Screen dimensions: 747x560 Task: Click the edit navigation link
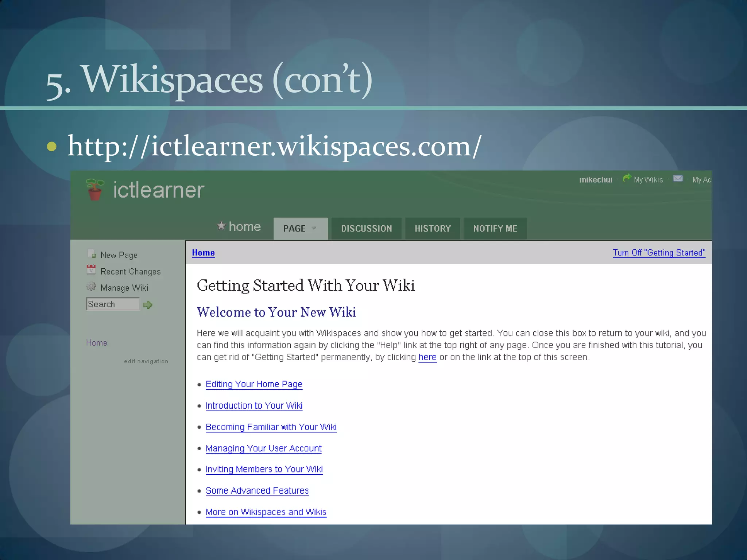(146, 361)
